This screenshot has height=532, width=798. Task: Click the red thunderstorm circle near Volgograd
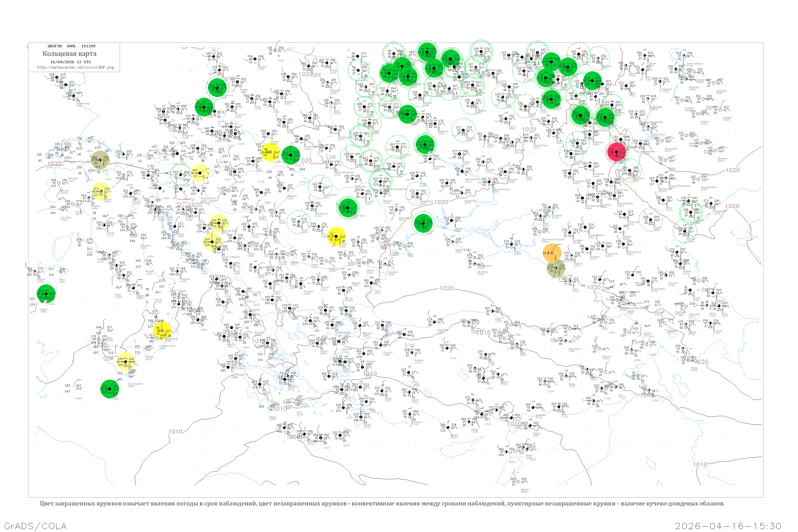(616, 152)
